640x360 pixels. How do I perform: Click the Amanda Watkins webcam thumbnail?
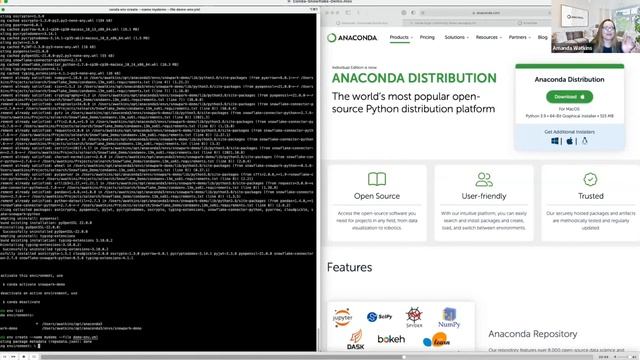point(596,26)
